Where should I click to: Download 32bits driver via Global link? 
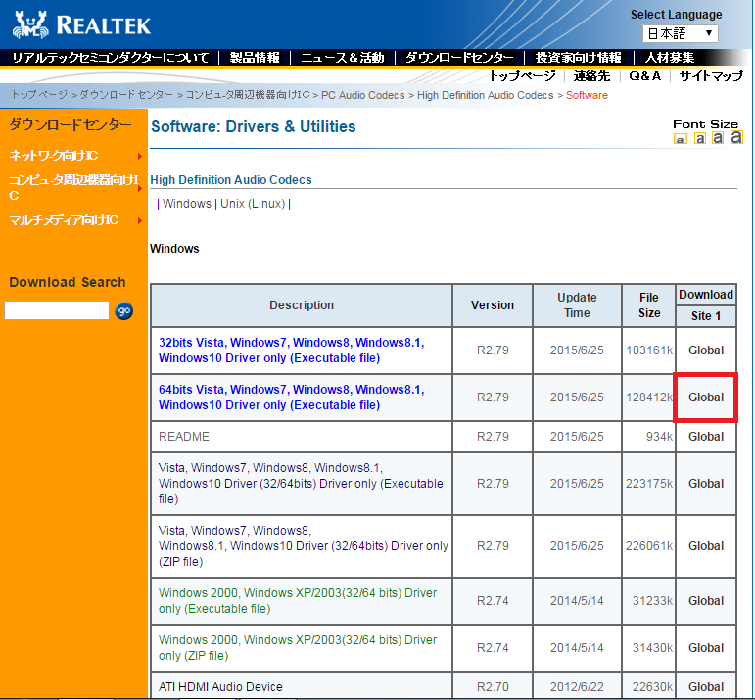pos(706,350)
